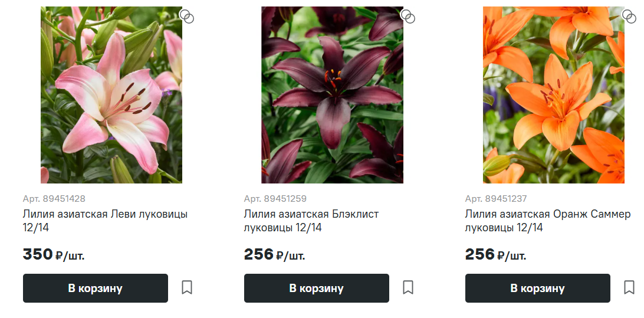The image size is (644, 318).
Task: Add Леви lily to comparison via circles icon
Action: point(187,17)
